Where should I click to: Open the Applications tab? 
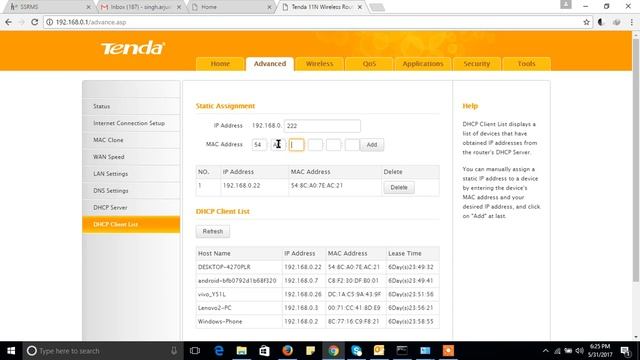pyautogui.click(x=423, y=64)
